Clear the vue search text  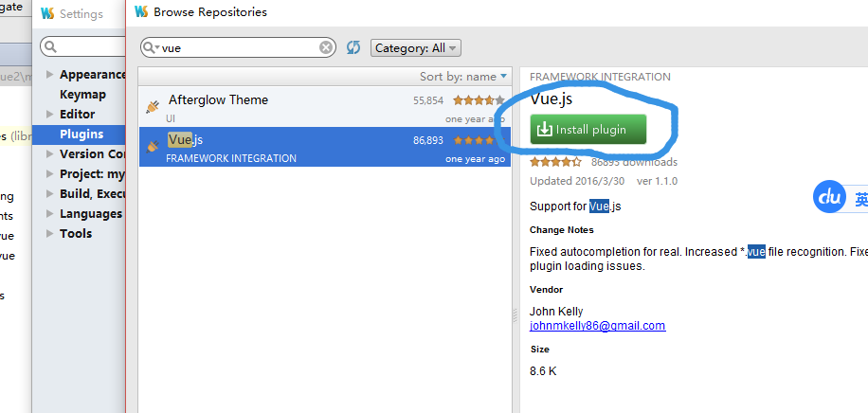(x=327, y=48)
